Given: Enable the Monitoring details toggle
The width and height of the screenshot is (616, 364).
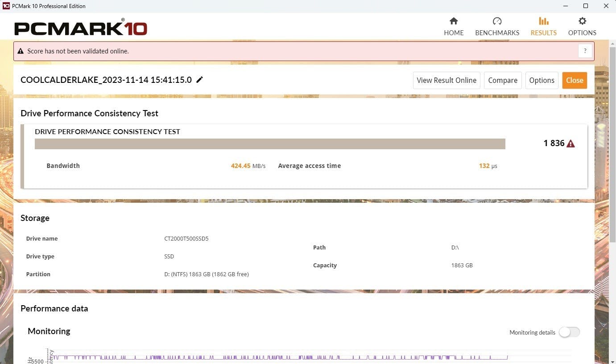Looking at the screenshot, I should pos(569,332).
